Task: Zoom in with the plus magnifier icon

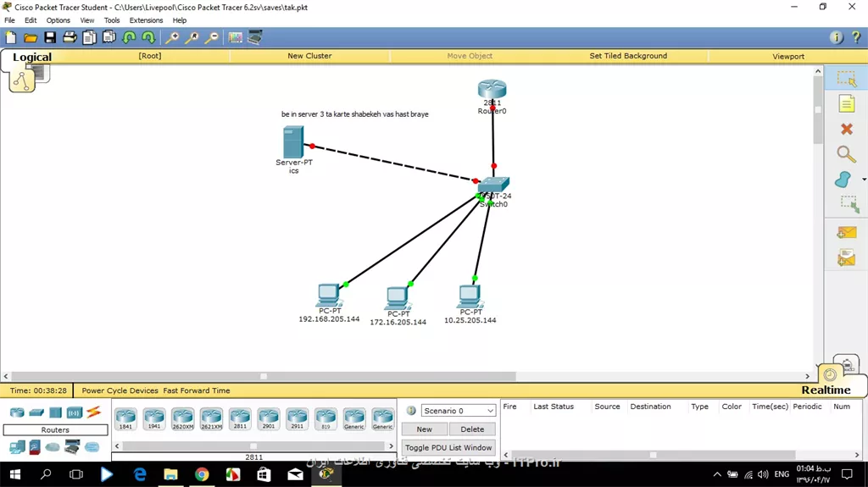Action: tap(172, 37)
